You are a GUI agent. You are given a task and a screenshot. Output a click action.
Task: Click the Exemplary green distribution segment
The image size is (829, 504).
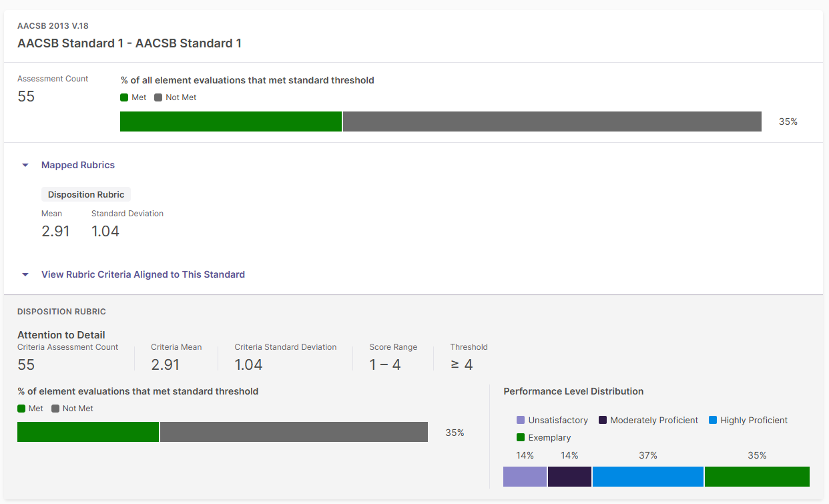757,477
